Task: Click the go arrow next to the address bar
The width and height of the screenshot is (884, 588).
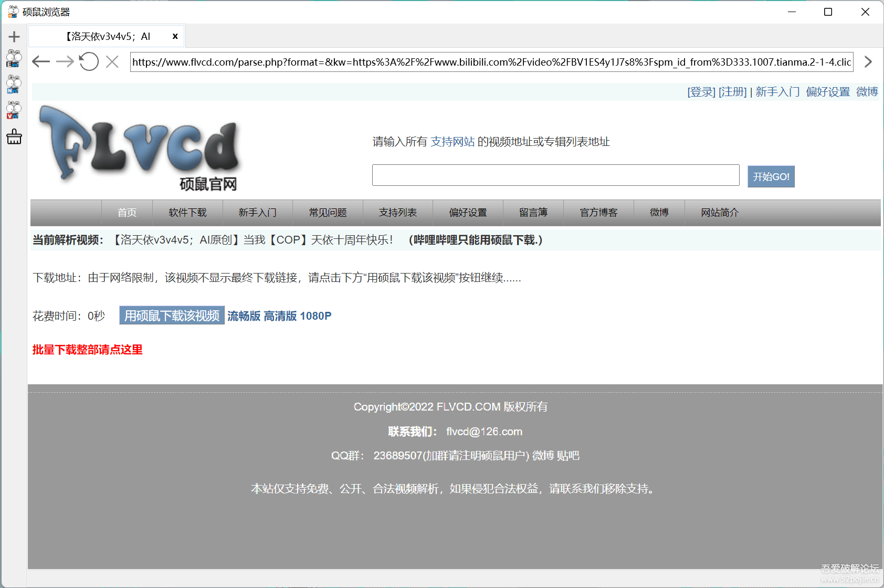Action: (868, 62)
